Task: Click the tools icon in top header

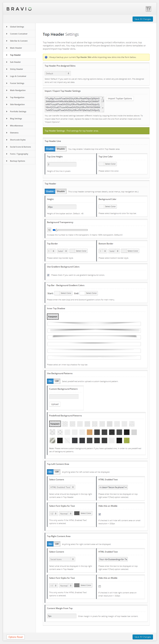Action: (148, 9)
